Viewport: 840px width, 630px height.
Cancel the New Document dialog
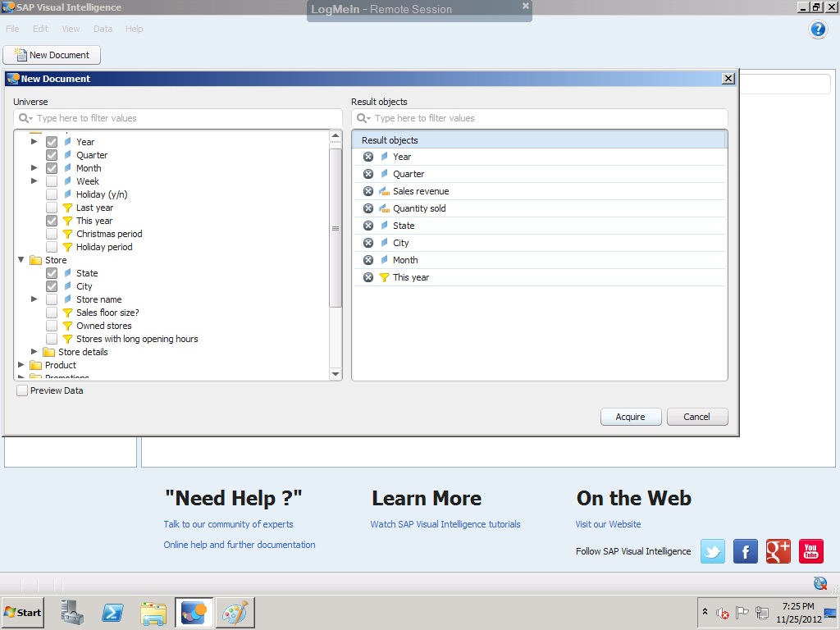tap(697, 417)
